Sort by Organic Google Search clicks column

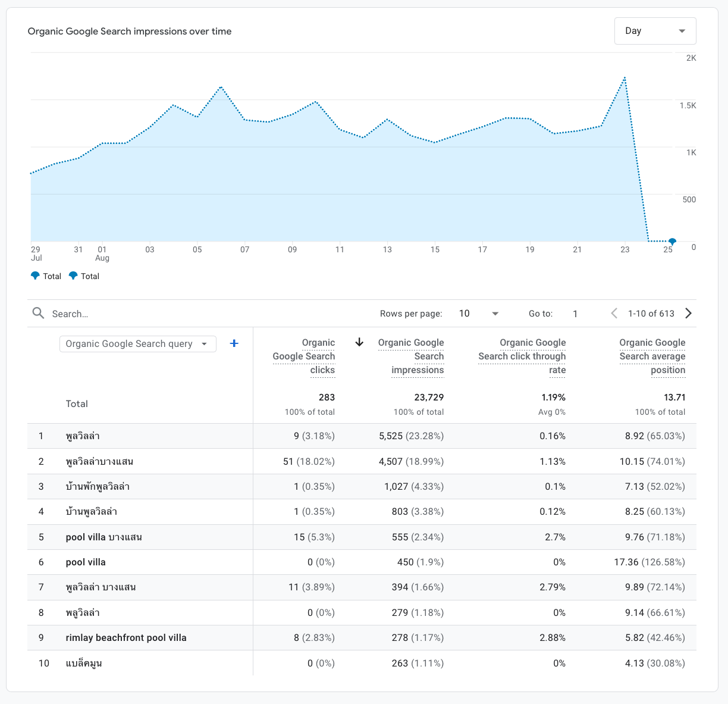coord(304,356)
